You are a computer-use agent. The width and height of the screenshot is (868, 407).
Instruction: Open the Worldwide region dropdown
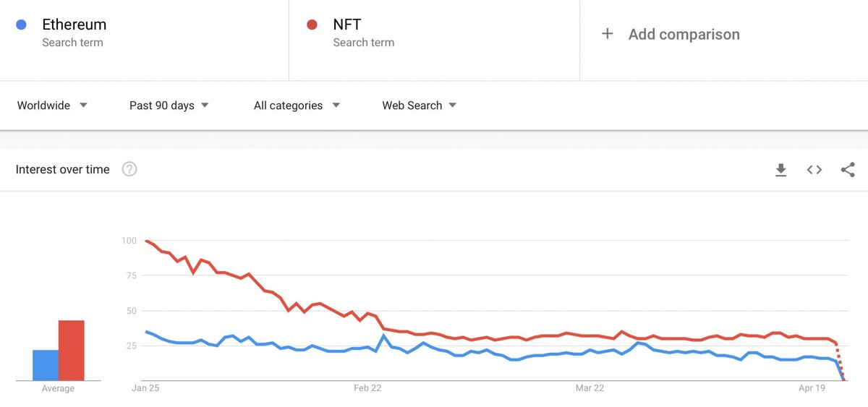52,106
